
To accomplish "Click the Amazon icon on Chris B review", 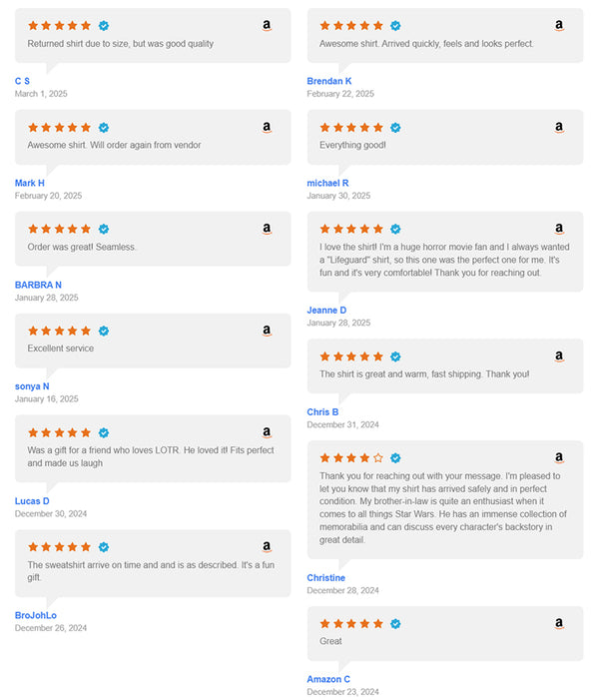I will pyautogui.click(x=559, y=356).
